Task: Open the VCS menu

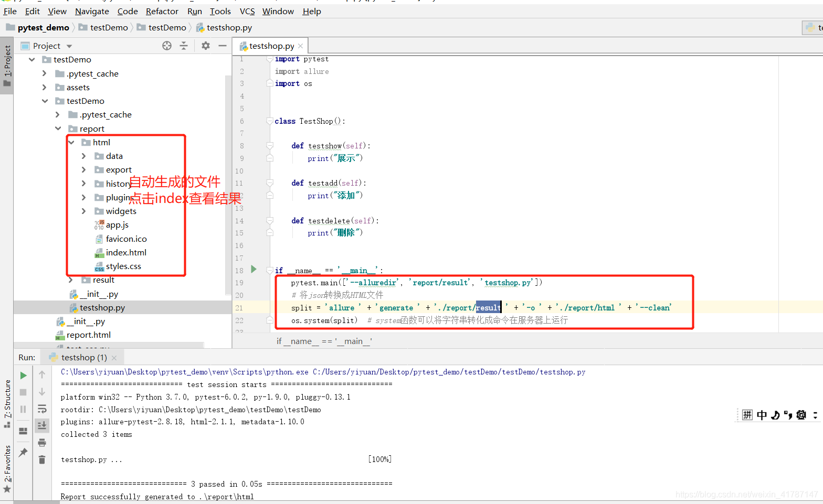Action: [x=247, y=11]
